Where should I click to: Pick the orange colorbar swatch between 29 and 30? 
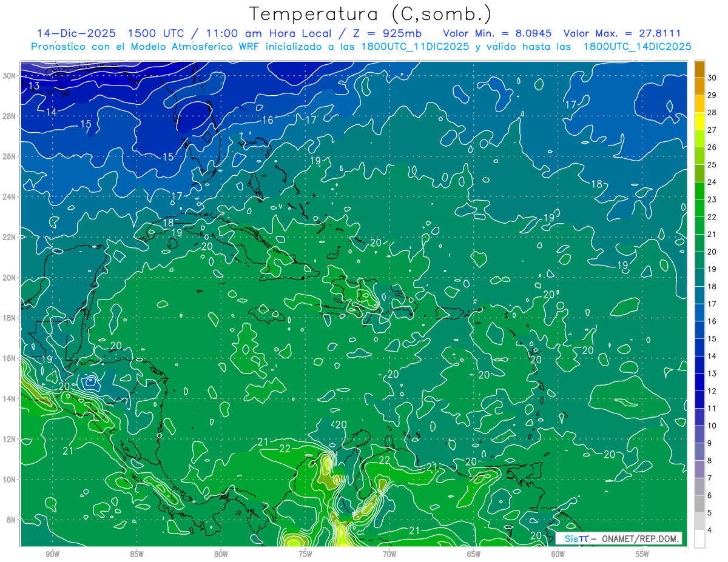[699, 86]
